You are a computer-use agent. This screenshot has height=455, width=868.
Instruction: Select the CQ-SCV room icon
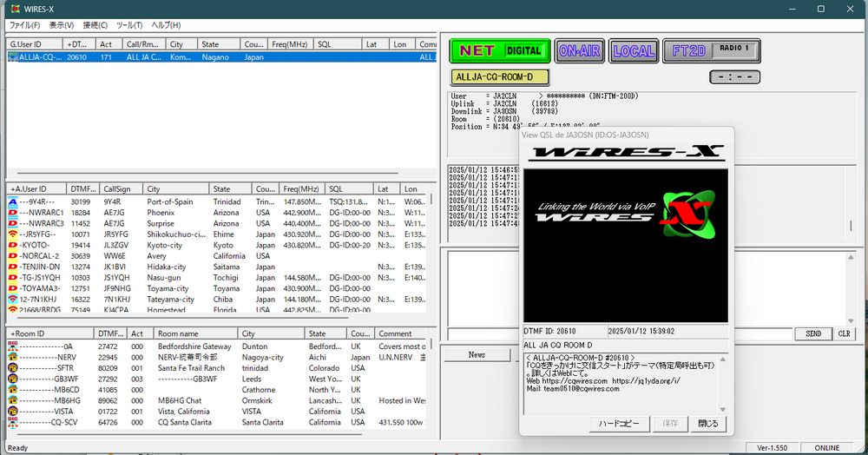click(13, 423)
